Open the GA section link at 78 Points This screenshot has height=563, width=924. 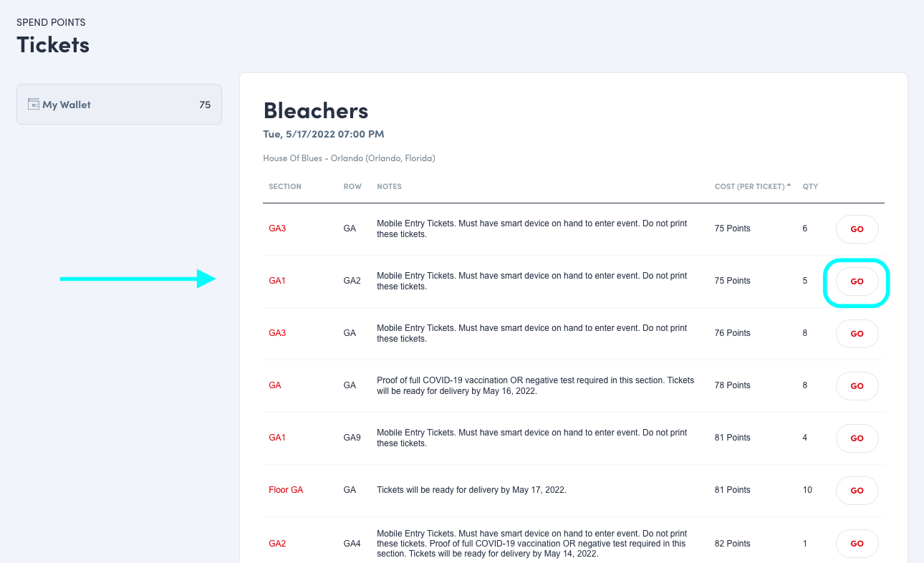[x=275, y=385]
